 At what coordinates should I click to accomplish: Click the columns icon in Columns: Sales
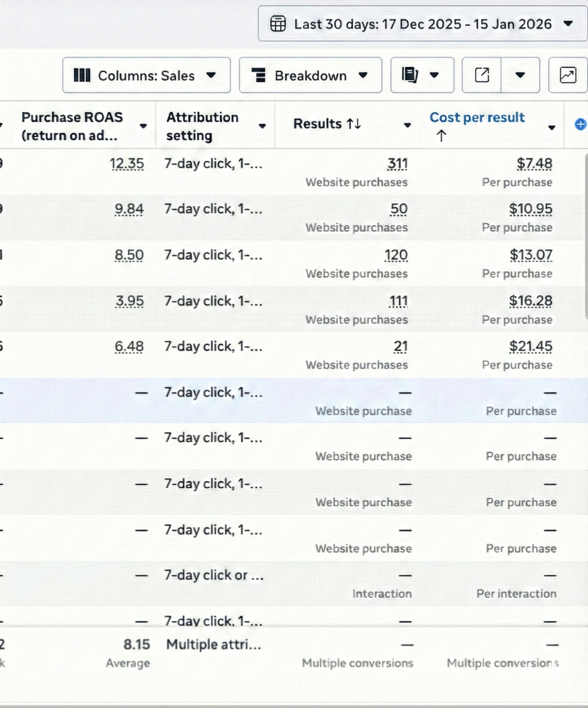tap(82, 75)
